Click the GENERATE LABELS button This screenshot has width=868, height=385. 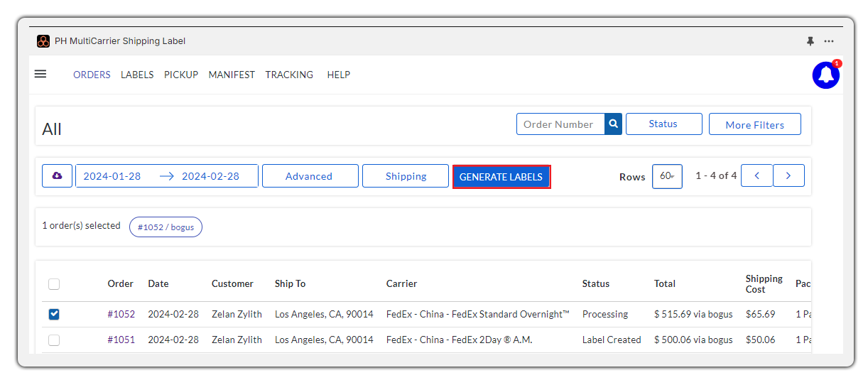(501, 177)
